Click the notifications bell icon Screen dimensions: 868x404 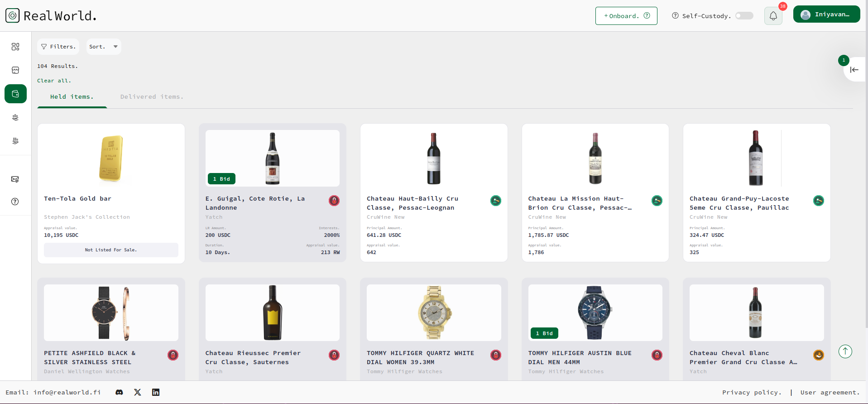pyautogui.click(x=773, y=16)
